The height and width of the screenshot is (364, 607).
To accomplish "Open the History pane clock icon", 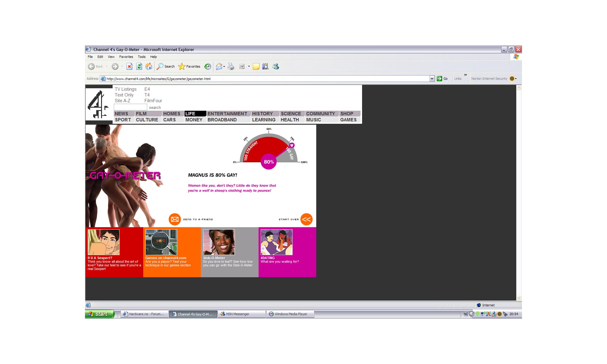I will coord(208,66).
